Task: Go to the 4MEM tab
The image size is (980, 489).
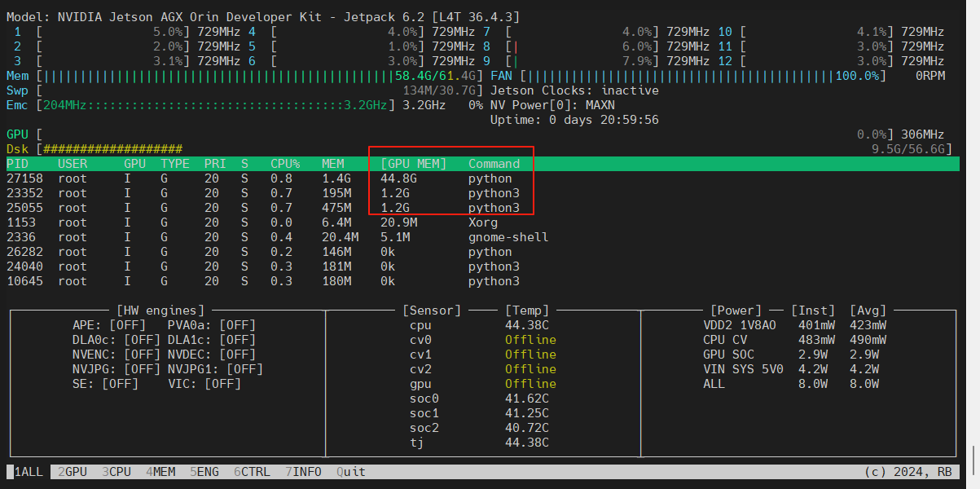Action: 160,472
